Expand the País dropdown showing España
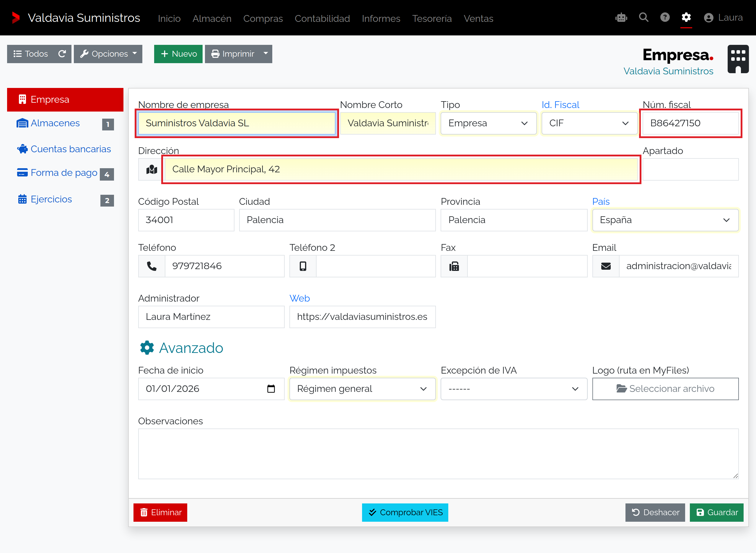Viewport: 756px width, 553px height. click(665, 220)
